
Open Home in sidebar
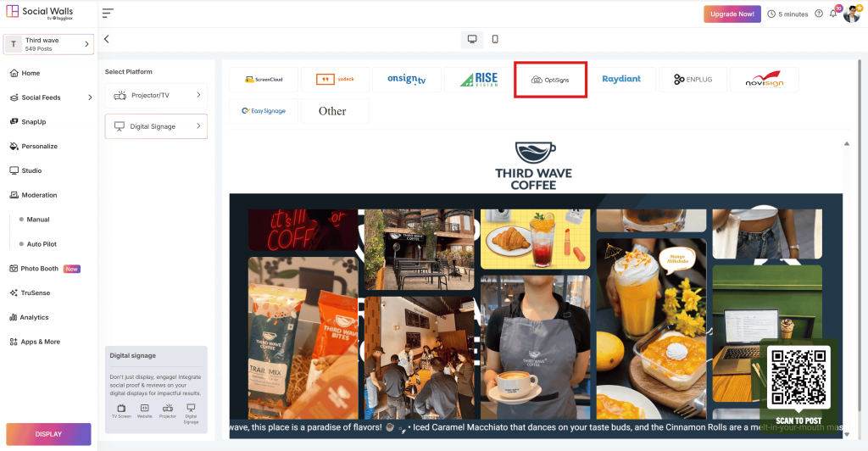25,73
